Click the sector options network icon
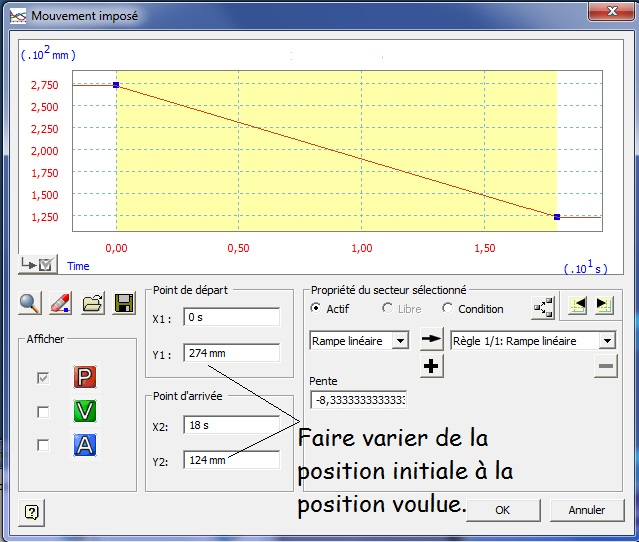The width and height of the screenshot is (639, 542). (x=543, y=307)
